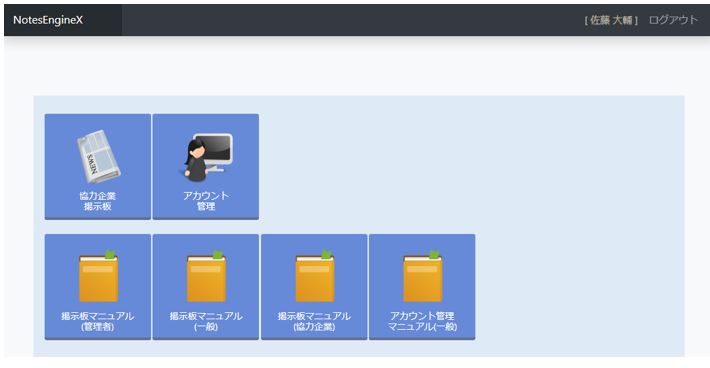Open 掲示板マニュアル(一般) via its label
710x368 pixels.
click(206, 321)
